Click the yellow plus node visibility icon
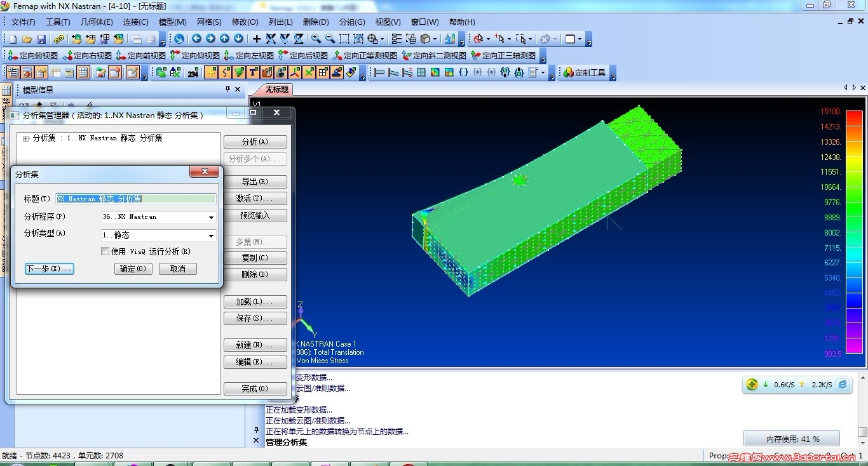Viewport: 868px width, 466px height. click(211, 72)
